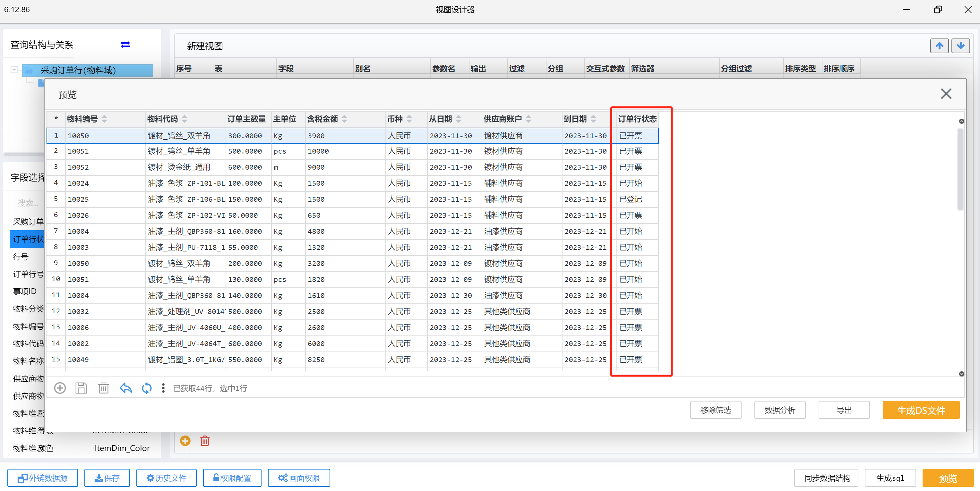Click the add row plus icon in preview toolbar
980x491 pixels.
point(60,388)
